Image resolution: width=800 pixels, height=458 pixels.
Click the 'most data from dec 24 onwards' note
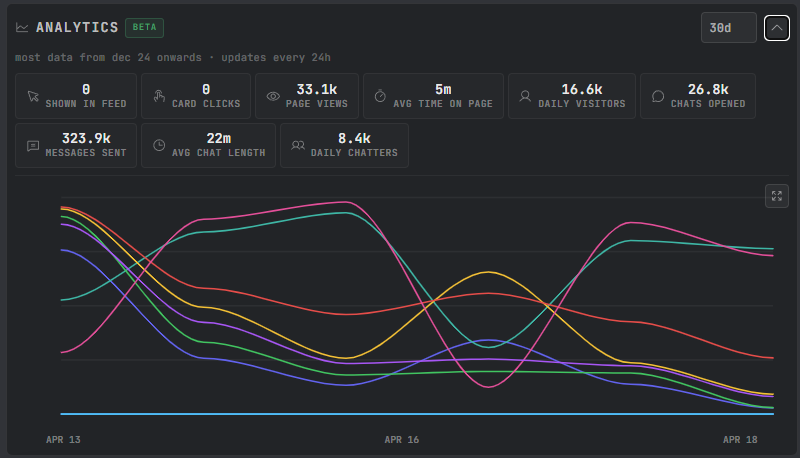108,58
